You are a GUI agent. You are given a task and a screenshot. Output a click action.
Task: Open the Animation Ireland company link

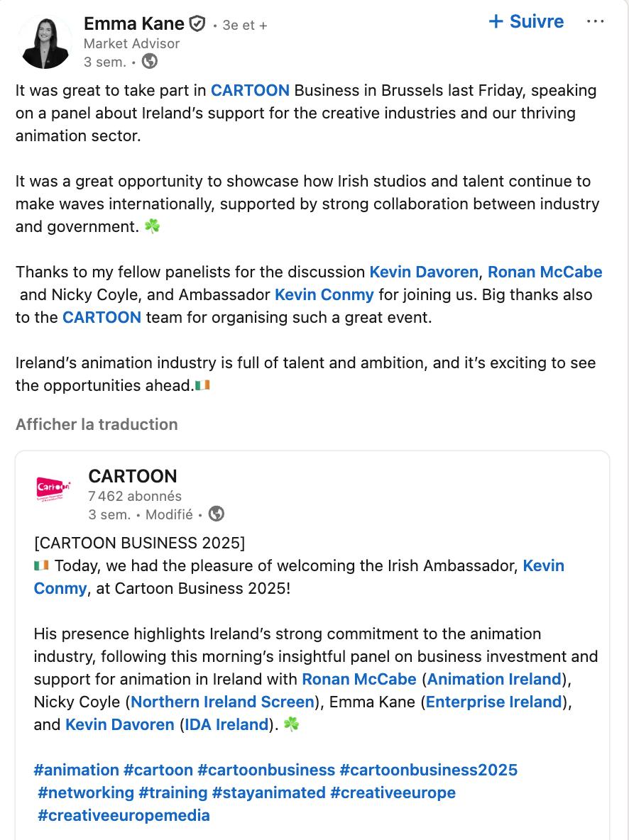[x=494, y=680]
